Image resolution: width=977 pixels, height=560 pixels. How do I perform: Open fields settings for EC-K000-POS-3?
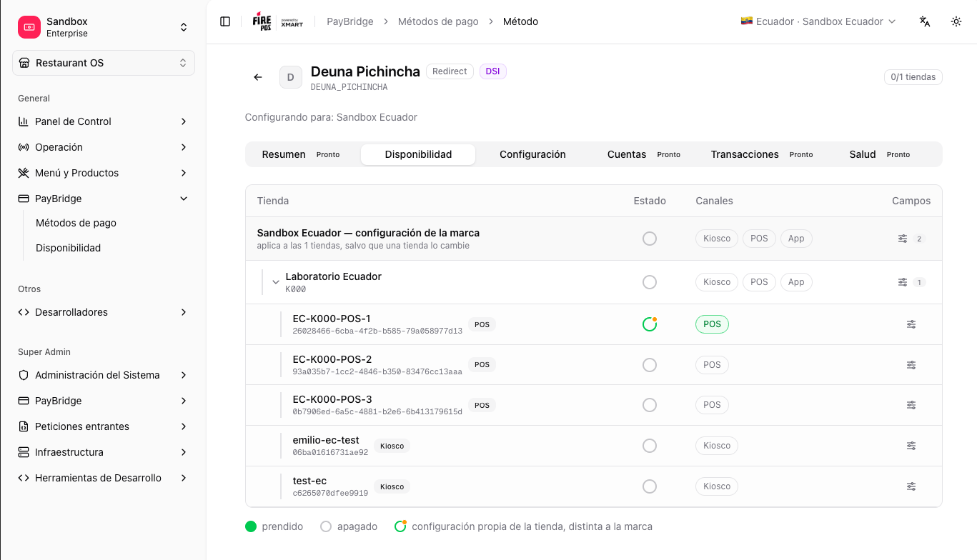[x=911, y=405]
